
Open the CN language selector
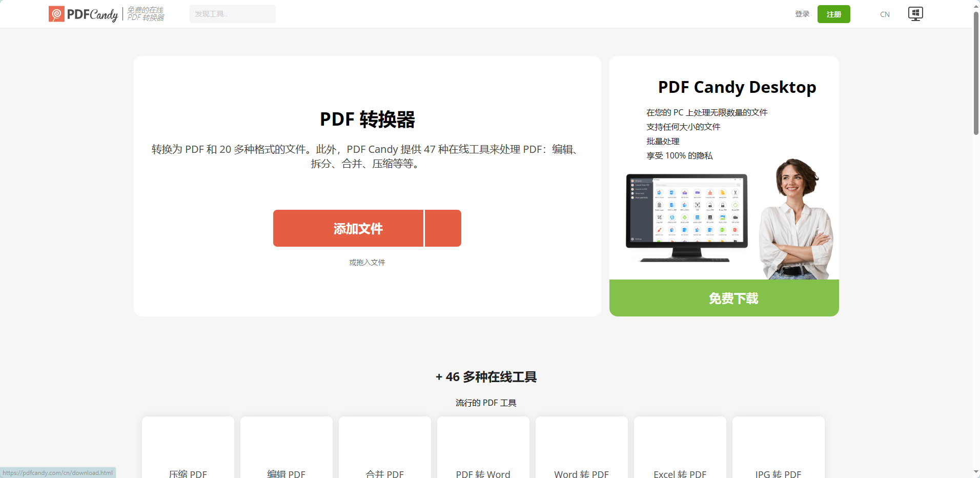pyautogui.click(x=885, y=14)
